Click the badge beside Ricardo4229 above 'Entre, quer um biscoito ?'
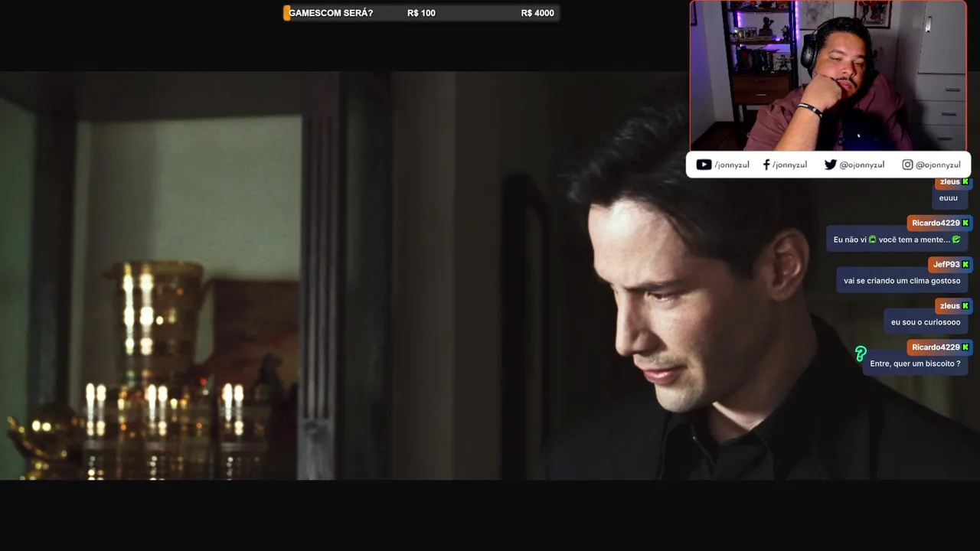This screenshot has width=980, height=551. pos(965,347)
